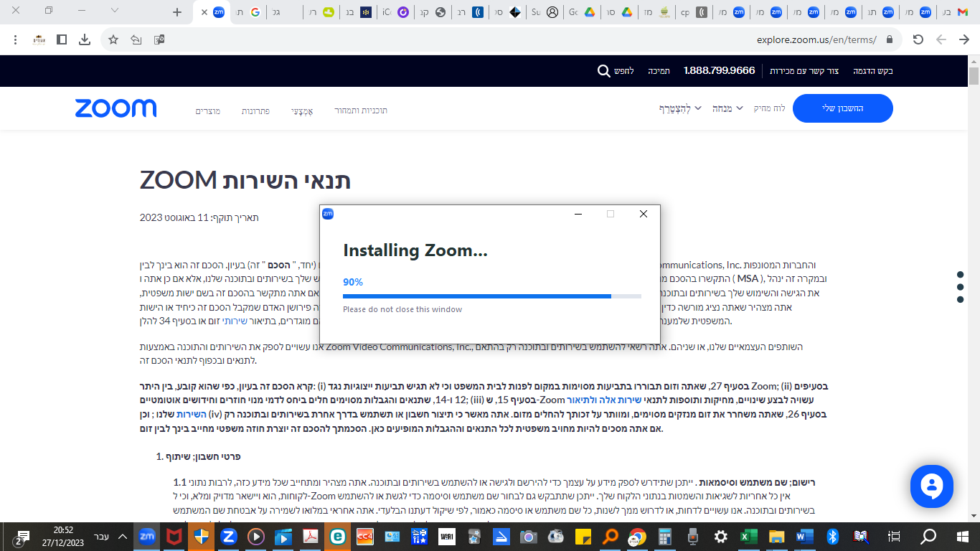Share this page from the address bar
Screen dimensions: 980x551
point(136,39)
